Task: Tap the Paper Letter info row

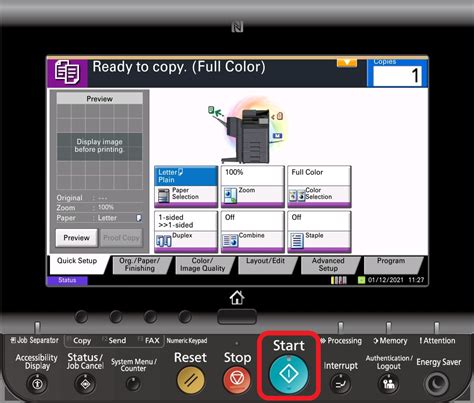Action: click(x=99, y=218)
